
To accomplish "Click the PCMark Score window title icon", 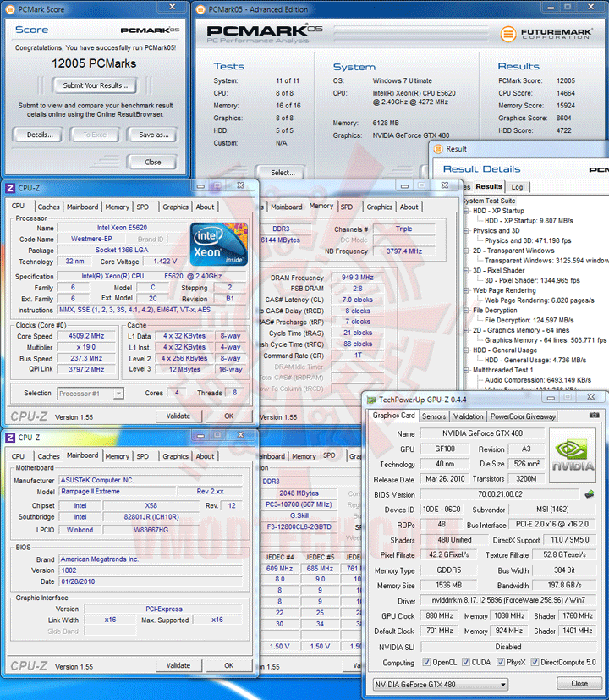I will click(x=11, y=9).
